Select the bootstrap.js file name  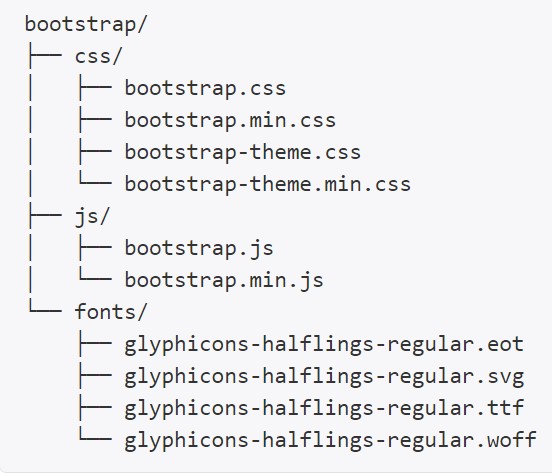(199, 248)
